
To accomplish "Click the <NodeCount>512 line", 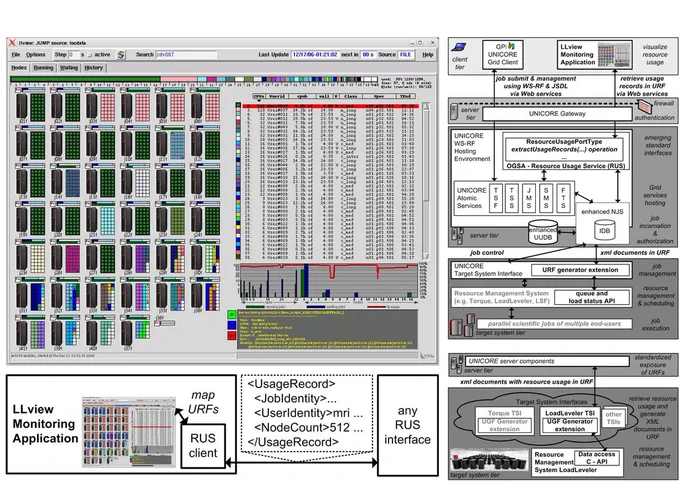I will [x=308, y=428].
